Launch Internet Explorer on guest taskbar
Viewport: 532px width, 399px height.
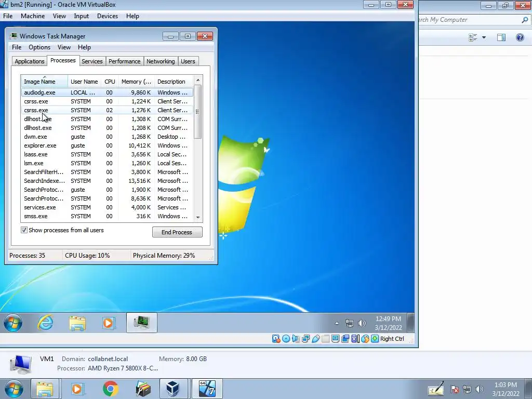46,323
